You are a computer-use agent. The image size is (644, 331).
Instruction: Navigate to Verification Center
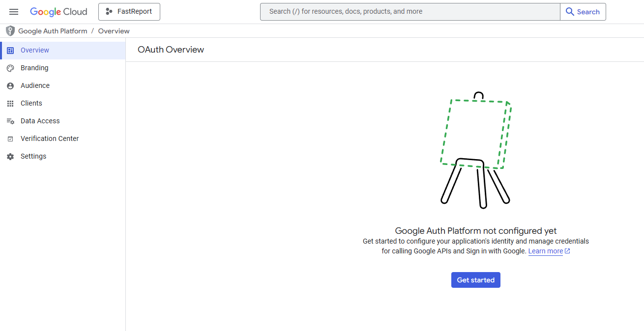[x=50, y=138]
